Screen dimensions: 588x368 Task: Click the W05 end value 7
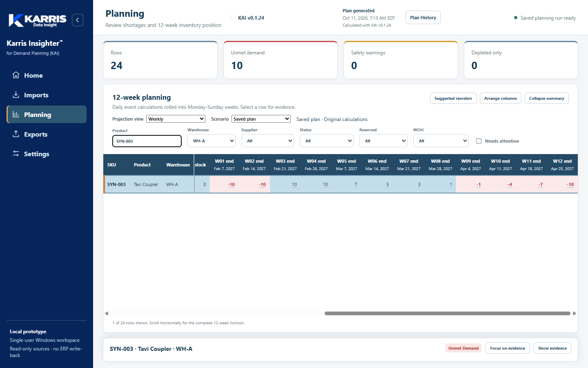point(356,184)
